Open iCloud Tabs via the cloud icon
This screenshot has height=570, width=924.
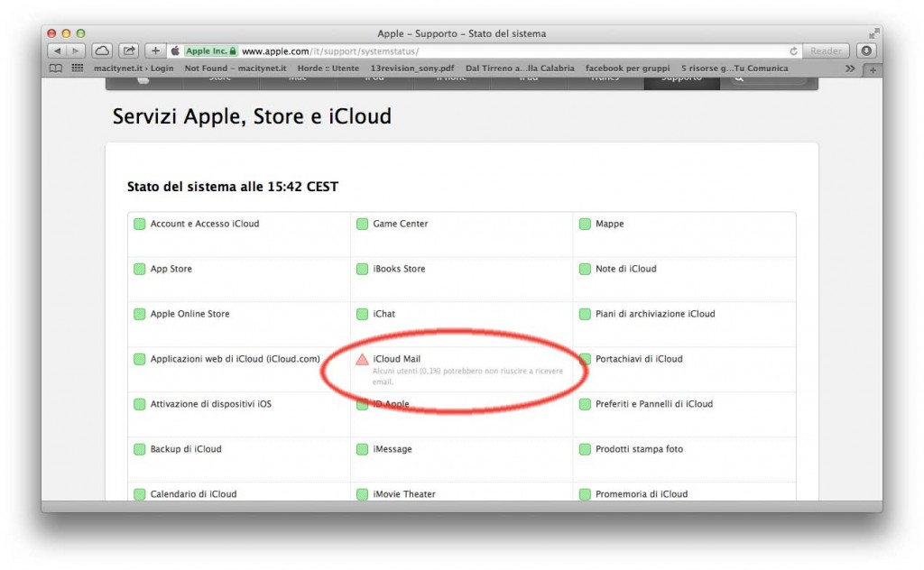tap(102, 51)
